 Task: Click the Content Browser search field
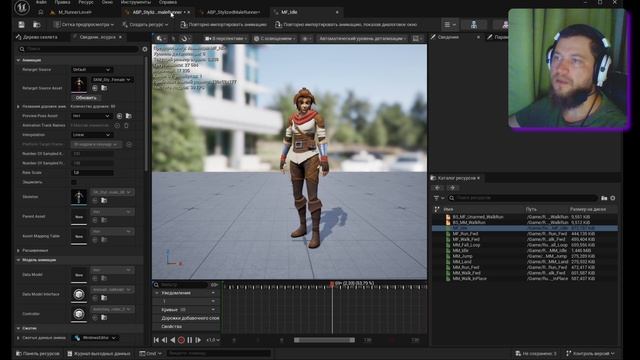pos(522,198)
